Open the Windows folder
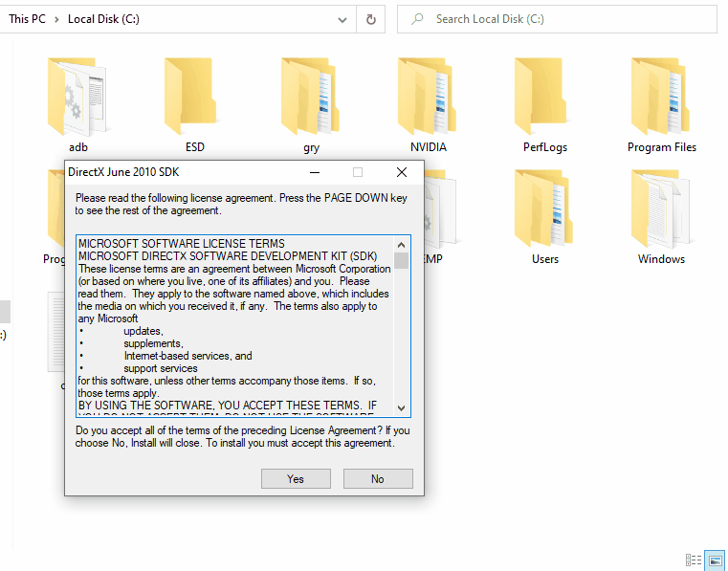Viewport: 728px width, 571px height. click(x=661, y=210)
